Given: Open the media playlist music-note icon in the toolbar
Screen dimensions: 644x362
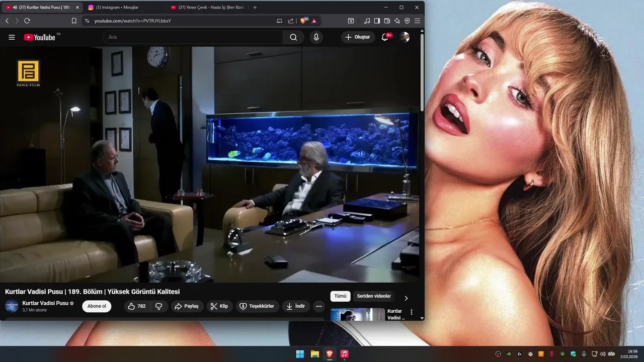Looking at the screenshot, I should [x=367, y=21].
